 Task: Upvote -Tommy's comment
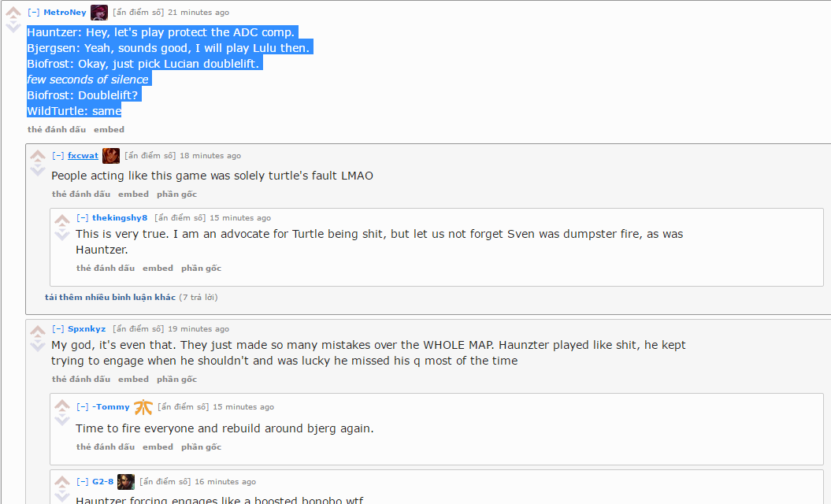point(62,406)
